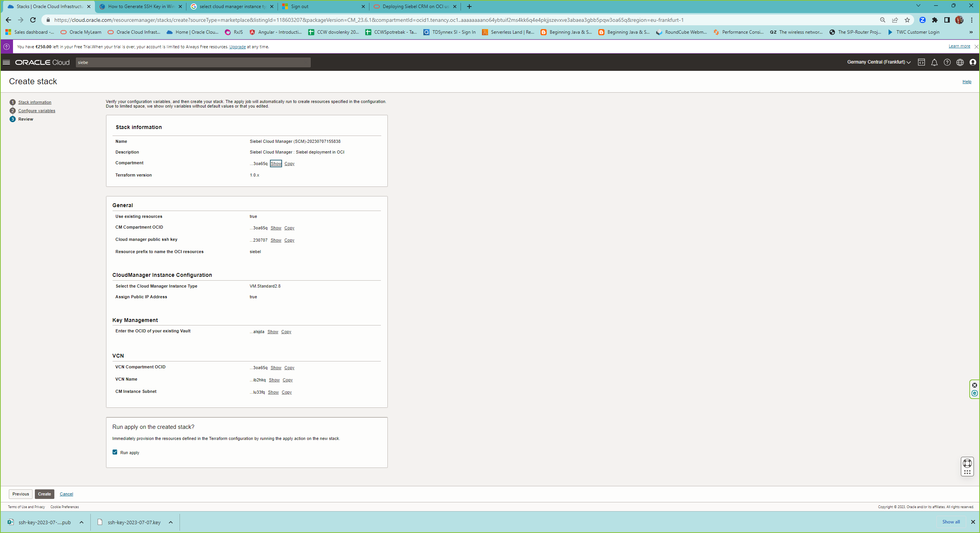Open the browser extensions puzzle icon
Image resolution: width=980 pixels, height=533 pixels.
point(935,20)
